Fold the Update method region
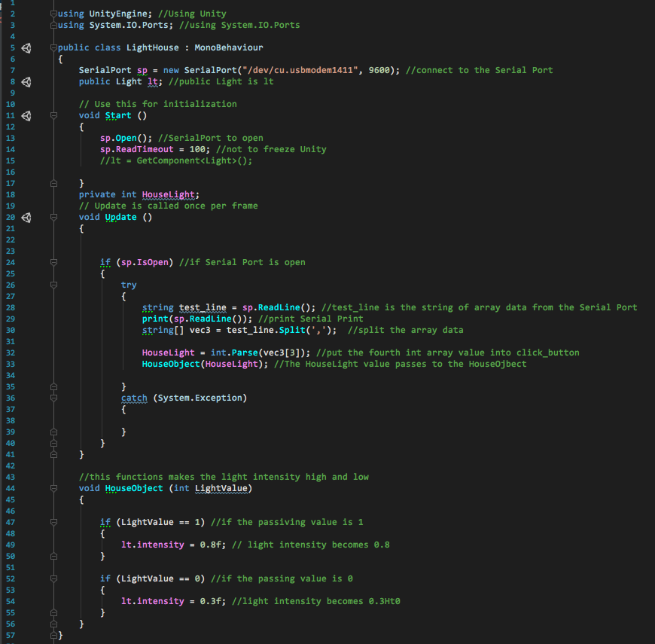Image resolution: width=655 pixels, height=644 pixels. [53, 217]
